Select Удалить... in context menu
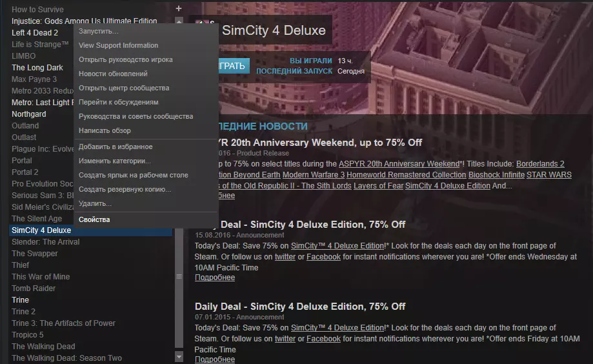This screenshot has width=593, height=364. 95,203
